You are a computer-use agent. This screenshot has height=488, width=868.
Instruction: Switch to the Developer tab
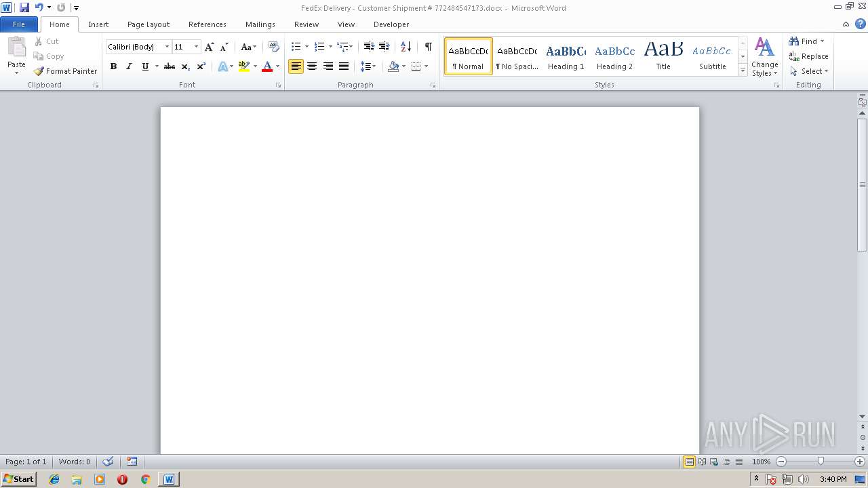point(391,24)
